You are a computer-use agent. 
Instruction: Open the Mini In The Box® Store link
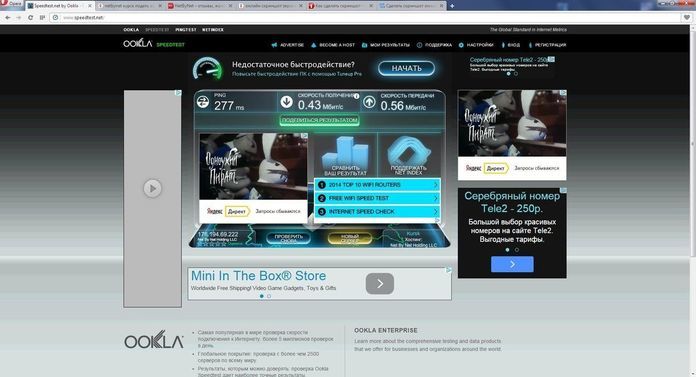258,276
